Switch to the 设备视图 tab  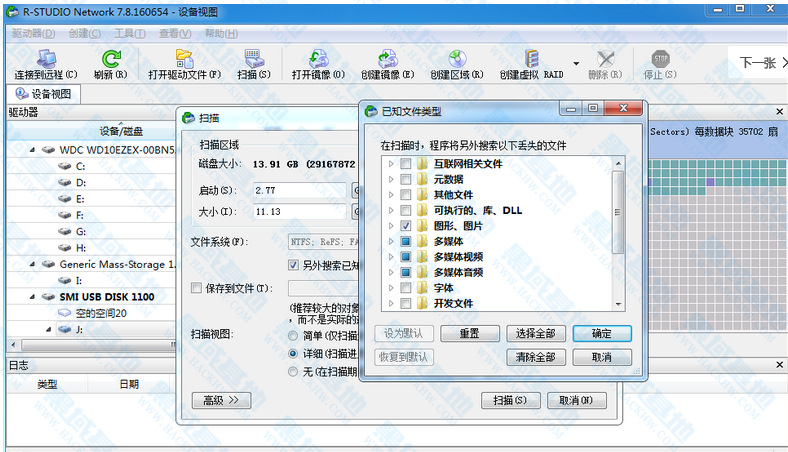[x=43, y=94]
